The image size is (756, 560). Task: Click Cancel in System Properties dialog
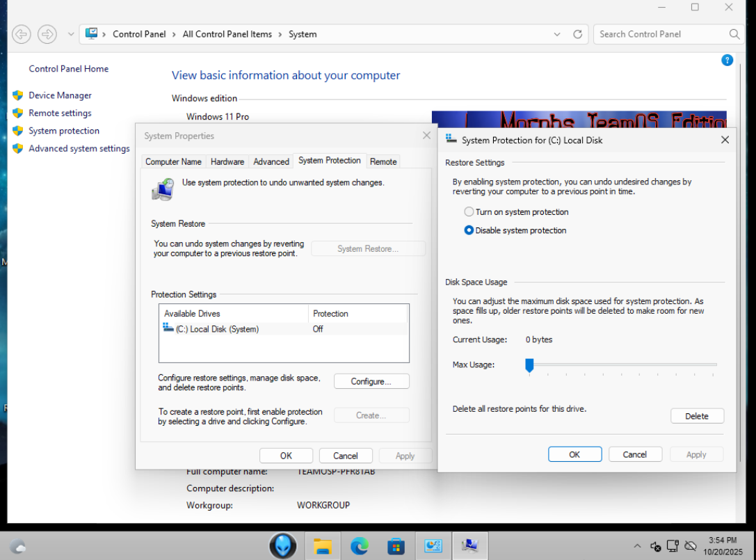pyautogui.click(x=346, y=456)
